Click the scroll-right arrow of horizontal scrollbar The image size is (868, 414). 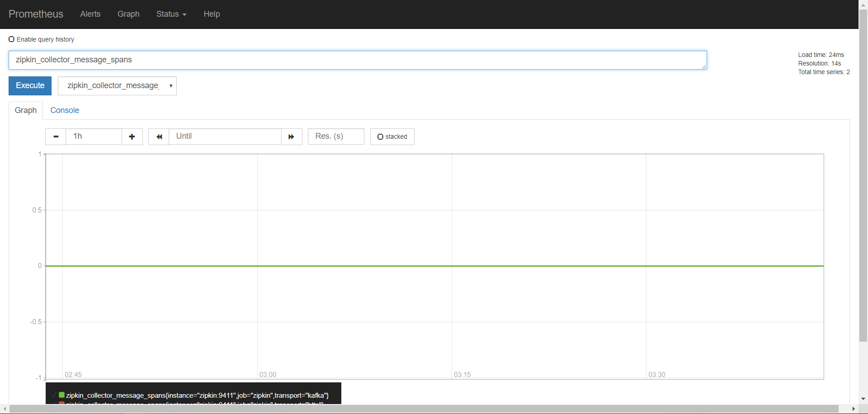[854, 409]
